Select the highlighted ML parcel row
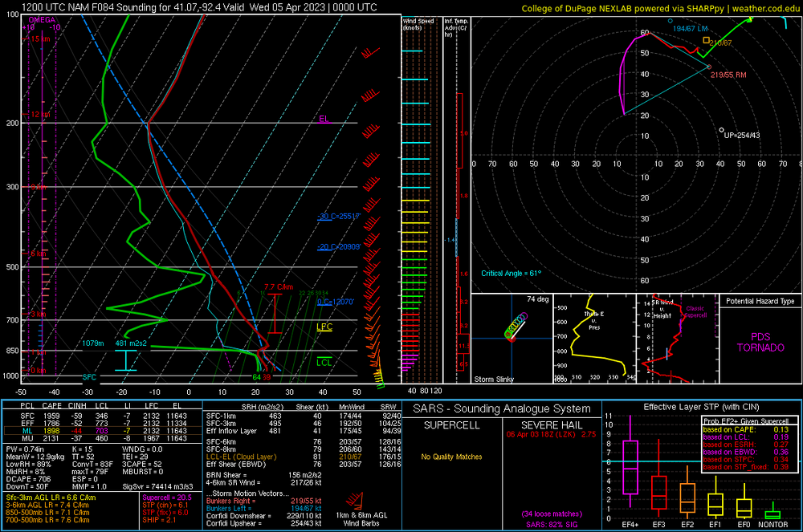Screen dimensions: 803x532 pos(104,431)
